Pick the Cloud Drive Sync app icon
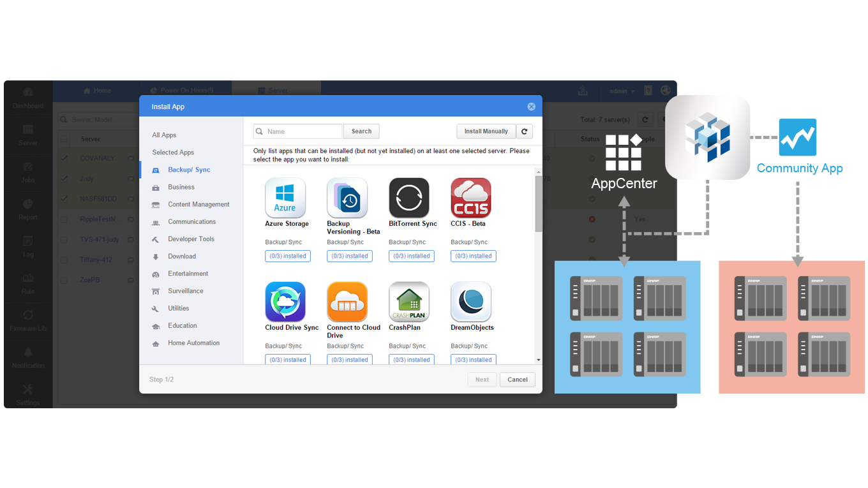868x488 pixels. click(x=285, y=302)
